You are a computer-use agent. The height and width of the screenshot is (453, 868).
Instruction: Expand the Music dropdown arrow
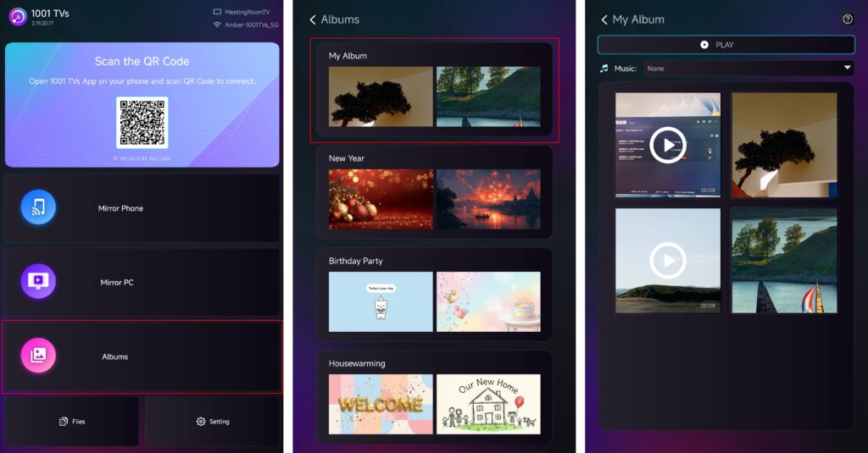(846, 68)
